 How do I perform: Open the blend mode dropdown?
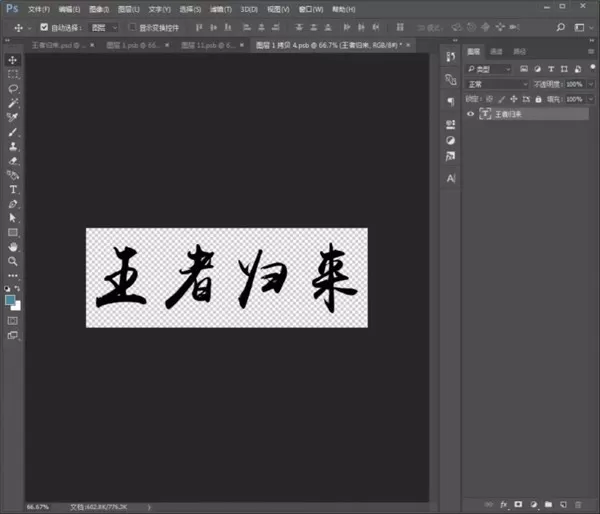(497, 84)
